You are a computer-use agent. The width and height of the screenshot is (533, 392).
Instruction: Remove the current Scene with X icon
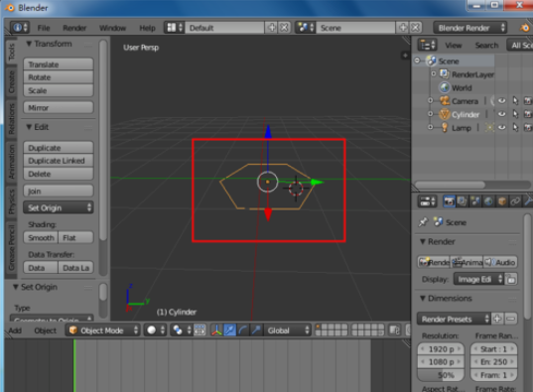coord(416,27)
